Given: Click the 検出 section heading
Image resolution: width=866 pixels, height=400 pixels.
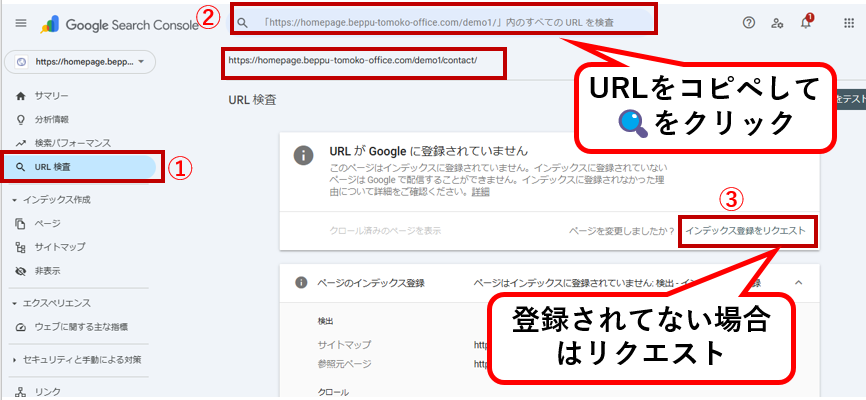Looking at the screenshot, I should (x=325, y=321).
